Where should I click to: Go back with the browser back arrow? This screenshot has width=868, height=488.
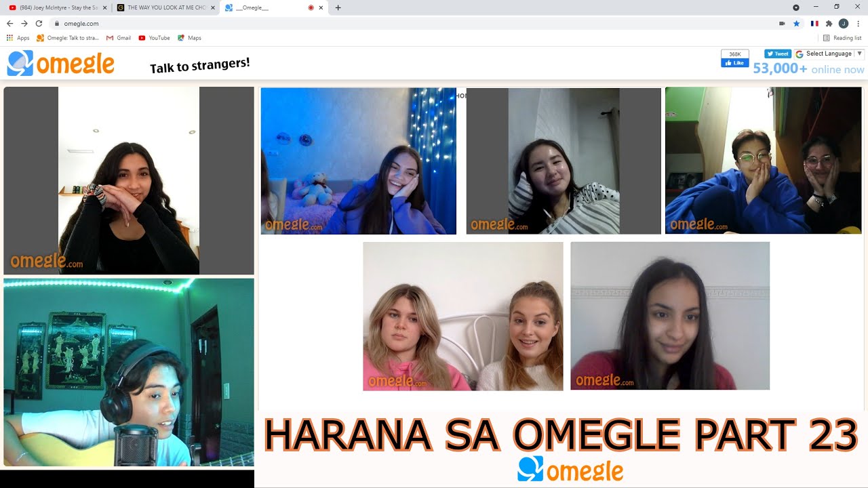pyautogui.click(x=9, y=23)
